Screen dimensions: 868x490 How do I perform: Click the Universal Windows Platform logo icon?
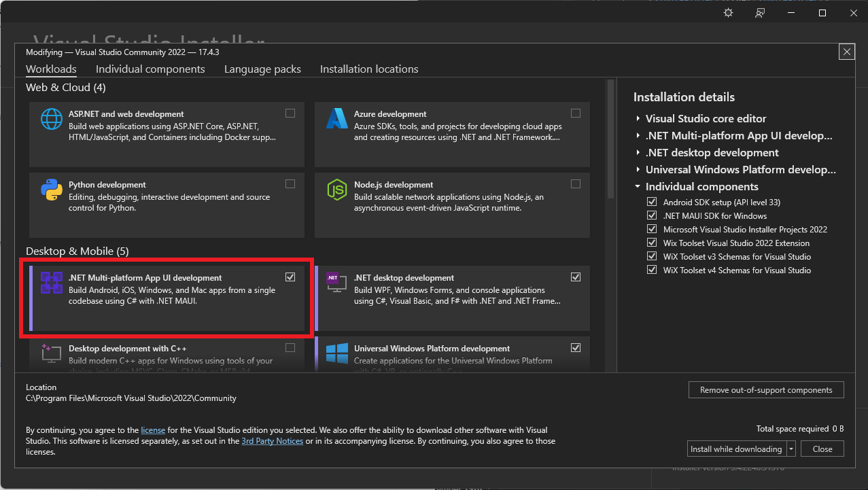(337, 353)
